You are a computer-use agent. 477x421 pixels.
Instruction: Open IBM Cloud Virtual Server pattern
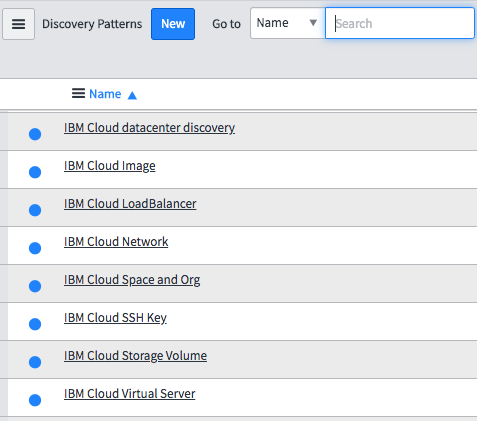(130, 394)
